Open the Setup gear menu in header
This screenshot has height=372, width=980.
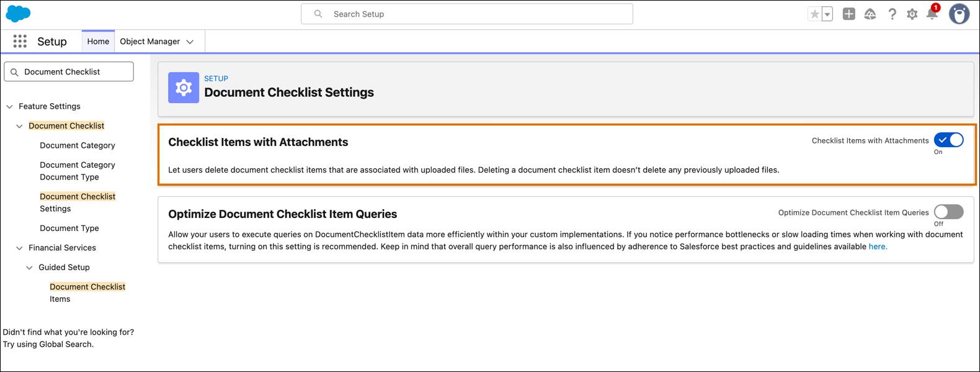point(912,14)
